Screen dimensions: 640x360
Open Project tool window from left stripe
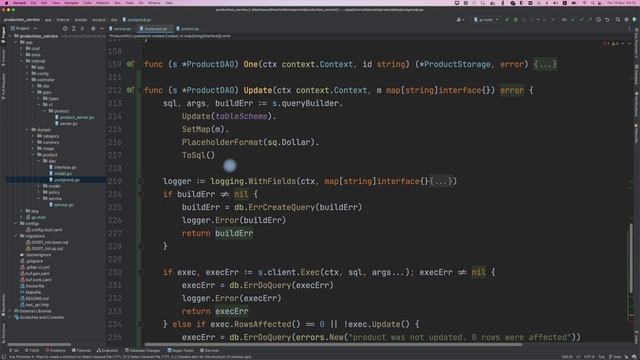click(3, 34)
